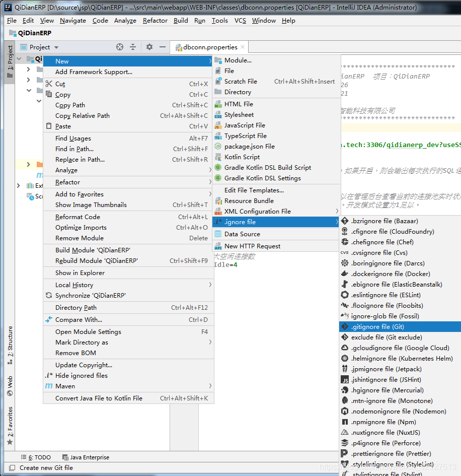
Task: Open the 6: TODO tool window
Action: point(36,457)
